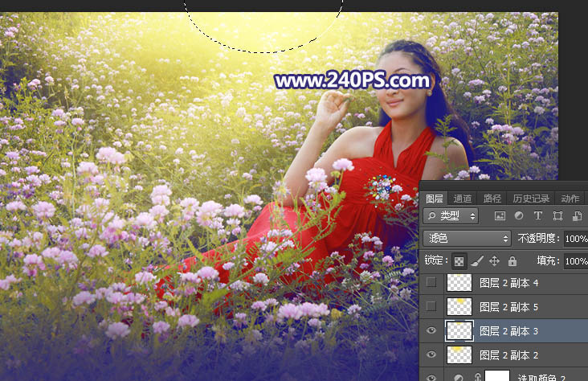Hide layer 图层 2 副本 2

tap(432, 354)
